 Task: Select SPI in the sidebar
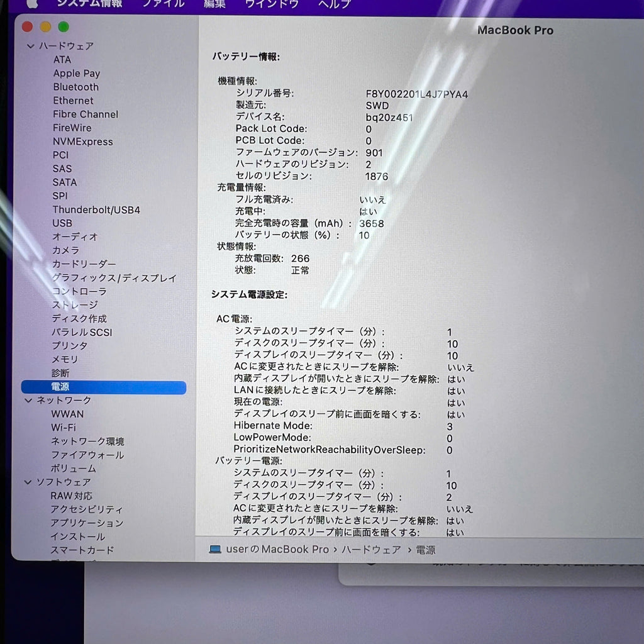60,196
